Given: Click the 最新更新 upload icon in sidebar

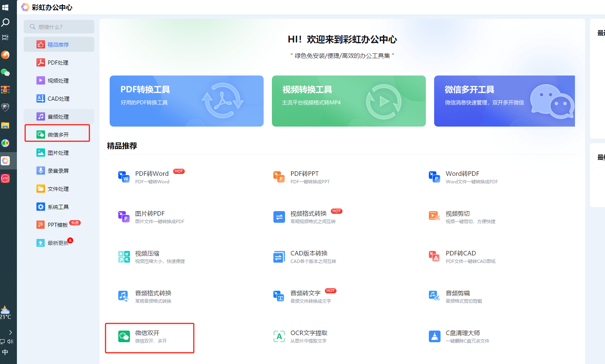Looking at the screenshot, I should coord(41,243).
